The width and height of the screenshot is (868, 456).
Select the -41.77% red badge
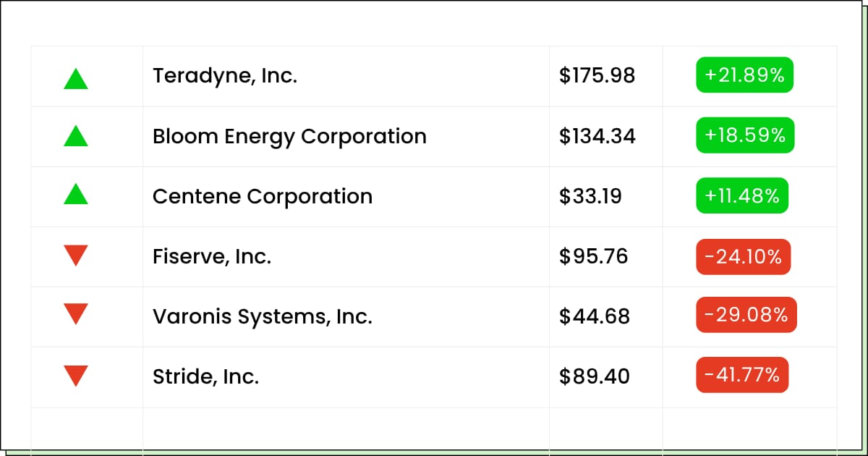pyautogui.click(x=742, y=375)
